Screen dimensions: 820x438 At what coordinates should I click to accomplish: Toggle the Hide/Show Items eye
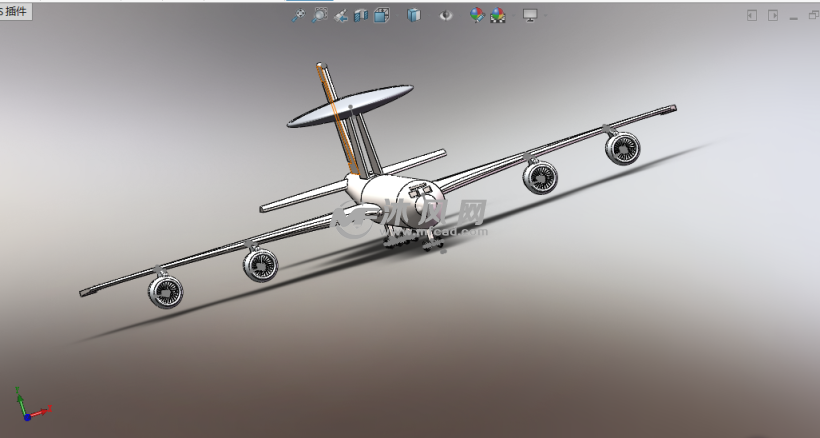coord(446,15)
